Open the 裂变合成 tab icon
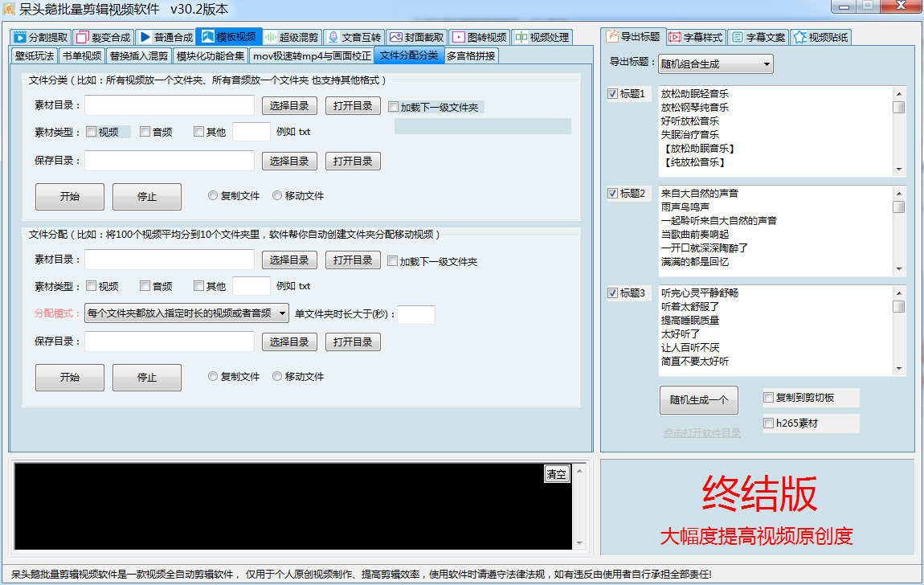This screenshot has width=924, height=585. point(83,37)
